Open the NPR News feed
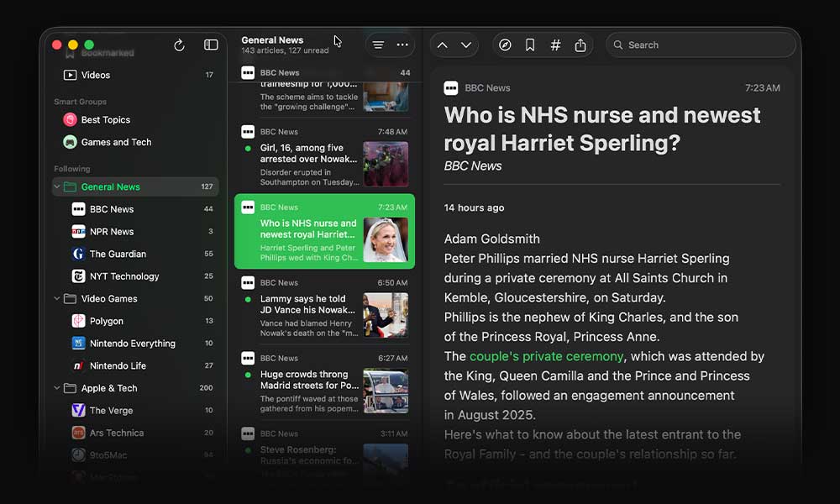This screenshot has width=840, height=504. click(x=135, y=231)
